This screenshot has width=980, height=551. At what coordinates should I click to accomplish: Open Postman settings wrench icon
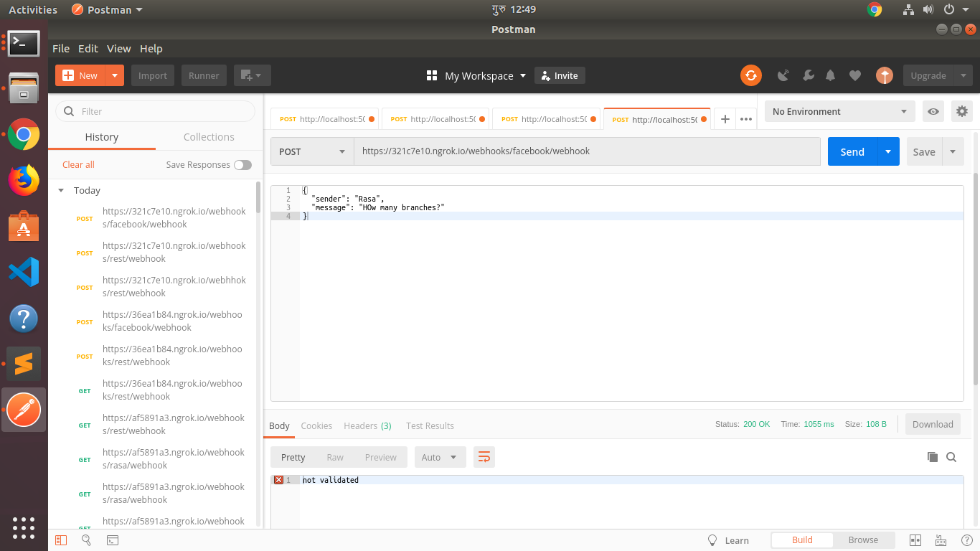pyautogui.click(x=809, y=75)
